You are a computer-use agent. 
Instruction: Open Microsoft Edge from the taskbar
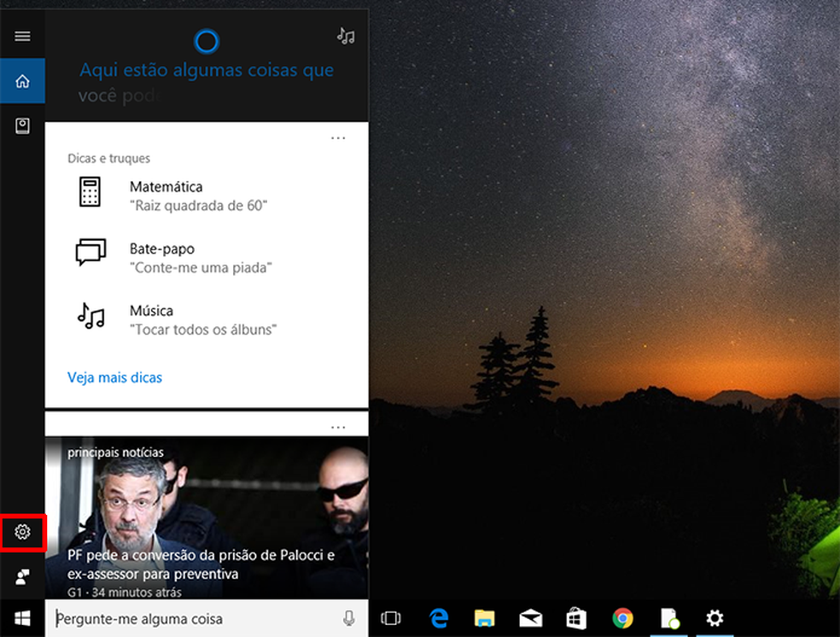click(x=438, y=617)
